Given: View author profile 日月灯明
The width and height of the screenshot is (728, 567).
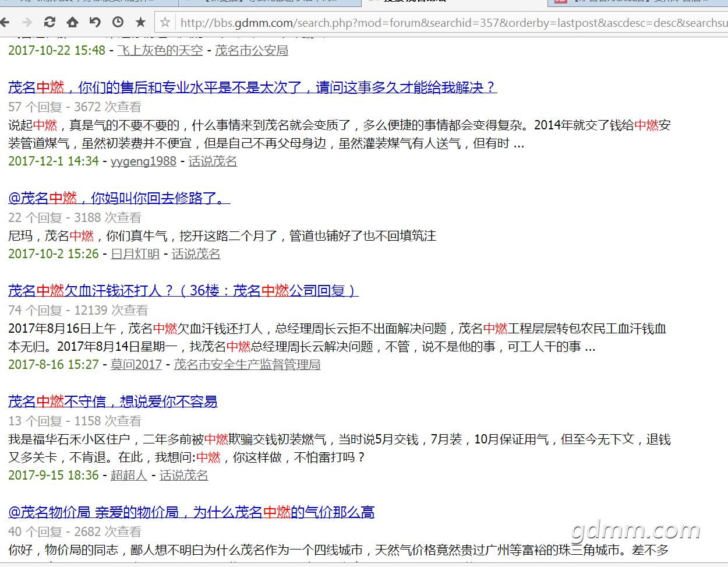Looking at the screenshot, I should coord(135,254).
